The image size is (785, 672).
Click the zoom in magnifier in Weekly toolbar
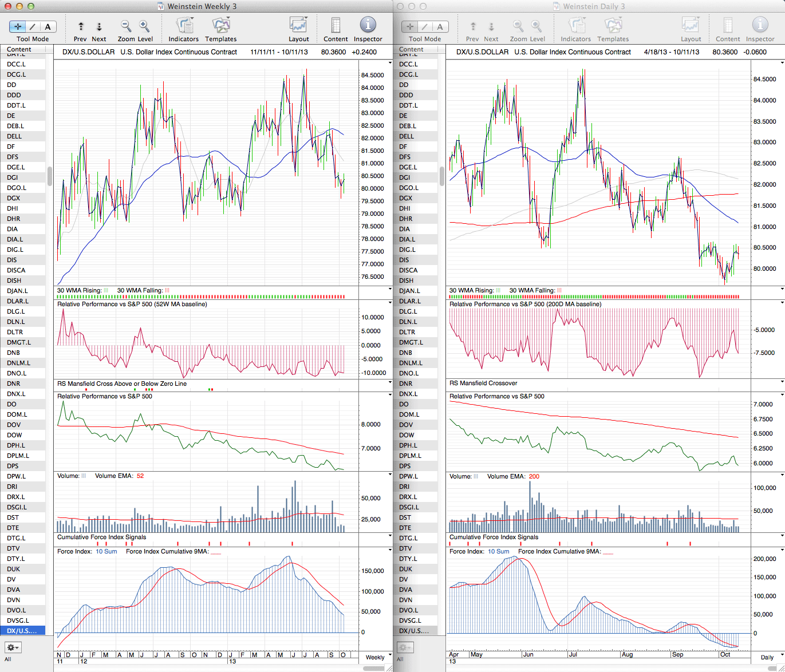click(144, 26)
